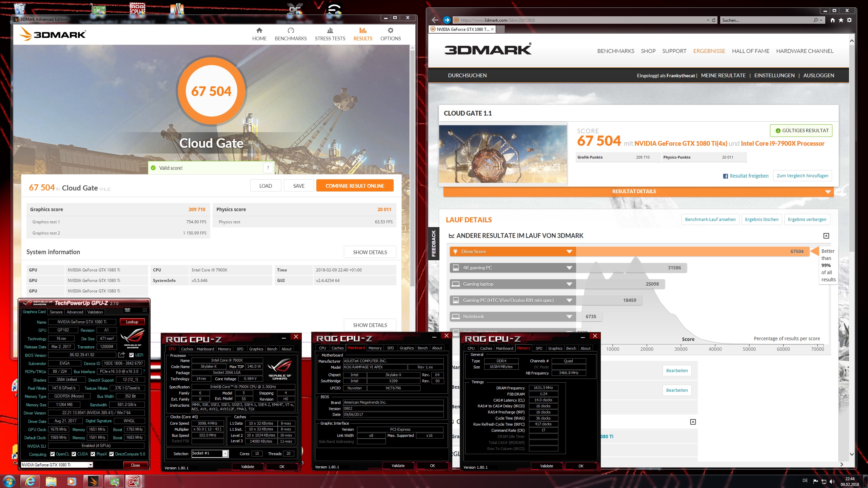Refresh the 3dmark.com page

point(714,20)
